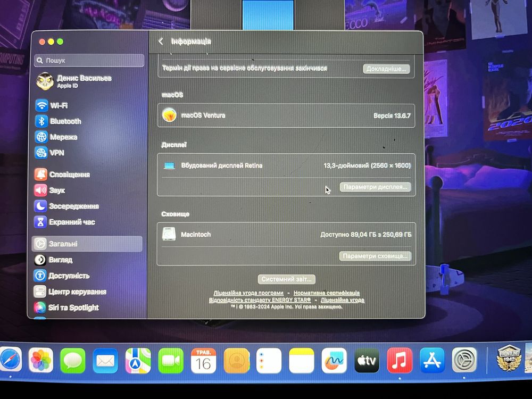Image resolution: width=532 pixels, height=399 pixels.
Task: Open Maps app in Dock
Action: (x=138, y=360)
